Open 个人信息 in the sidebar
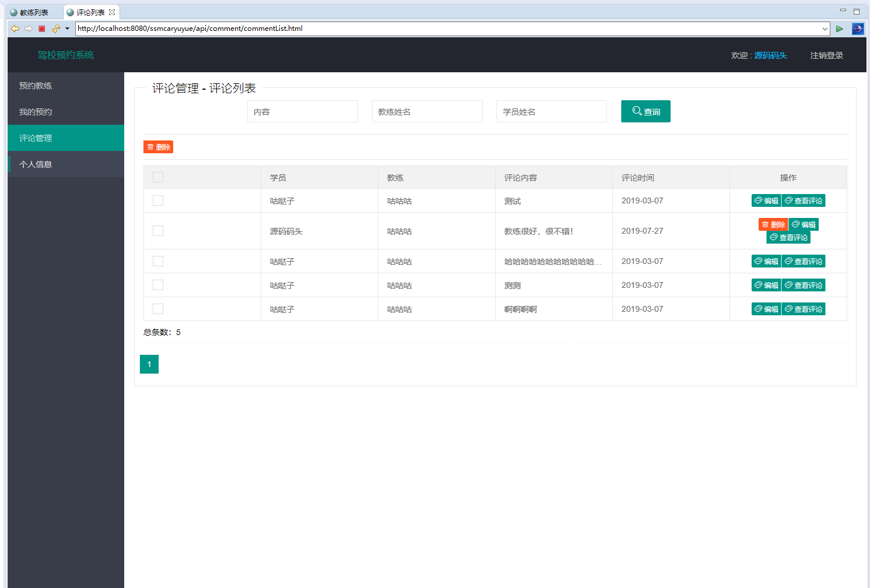This screenshot has width=870, height=588. [x=66, y=164]
